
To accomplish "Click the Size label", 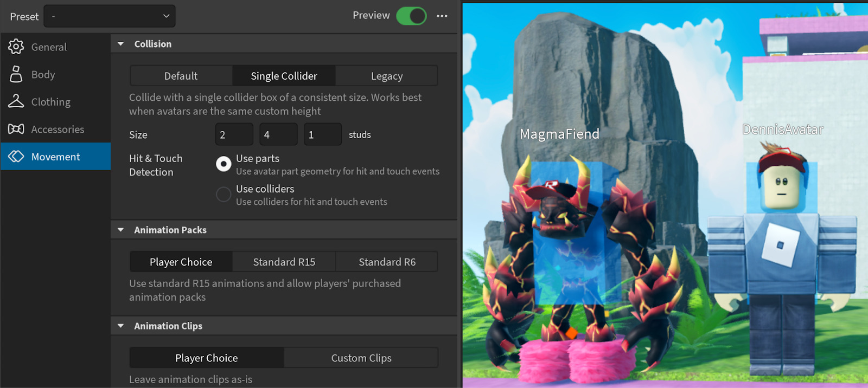I will coord(138,135).
